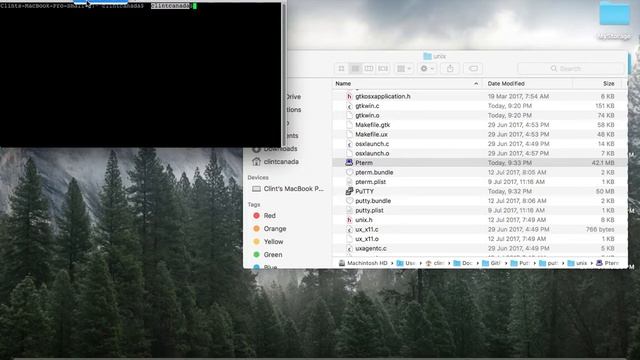The width and height of the screenshot is (640, 360).
Task: Click the PuTTY application icon
Action: click(x=349, y=191)
